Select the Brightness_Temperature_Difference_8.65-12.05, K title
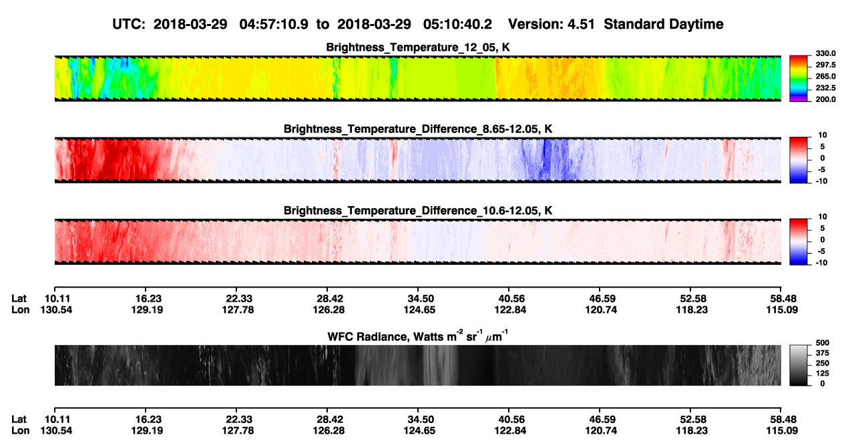 tap(418, 129)
